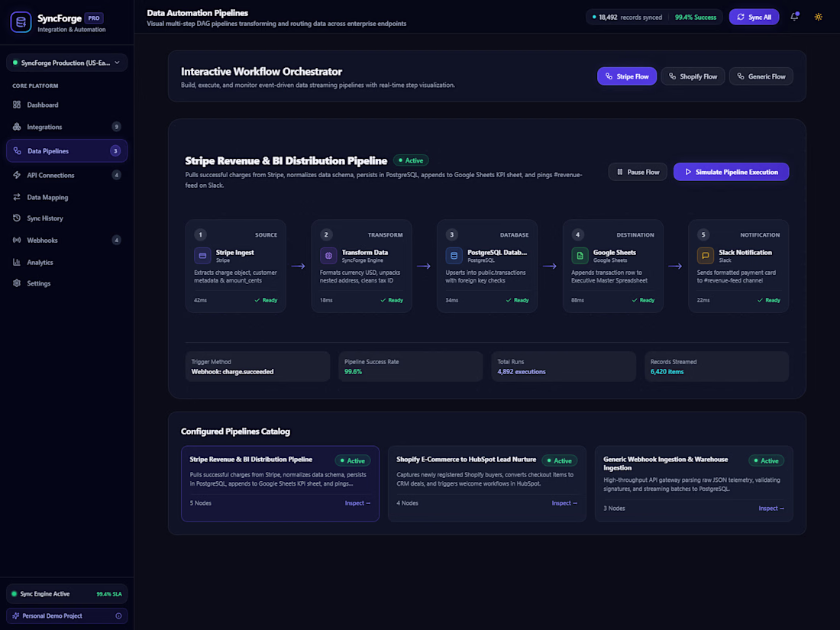Click step number 4 on the Destination node

coord(577,234)
